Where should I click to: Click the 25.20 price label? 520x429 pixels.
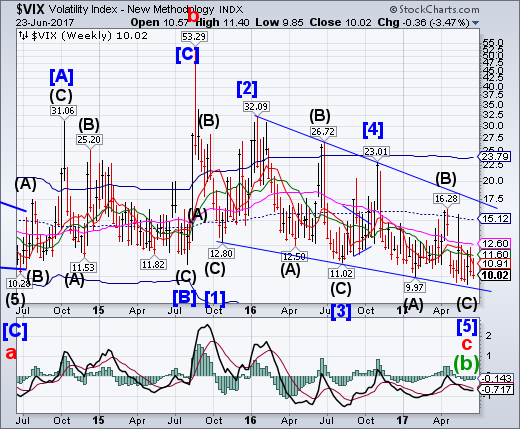click(89, 139)
